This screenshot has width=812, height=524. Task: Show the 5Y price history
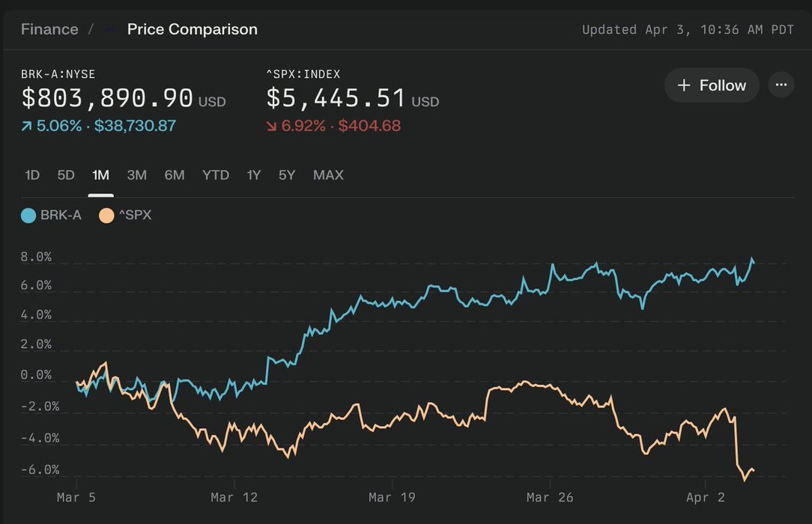click(287, 175)
